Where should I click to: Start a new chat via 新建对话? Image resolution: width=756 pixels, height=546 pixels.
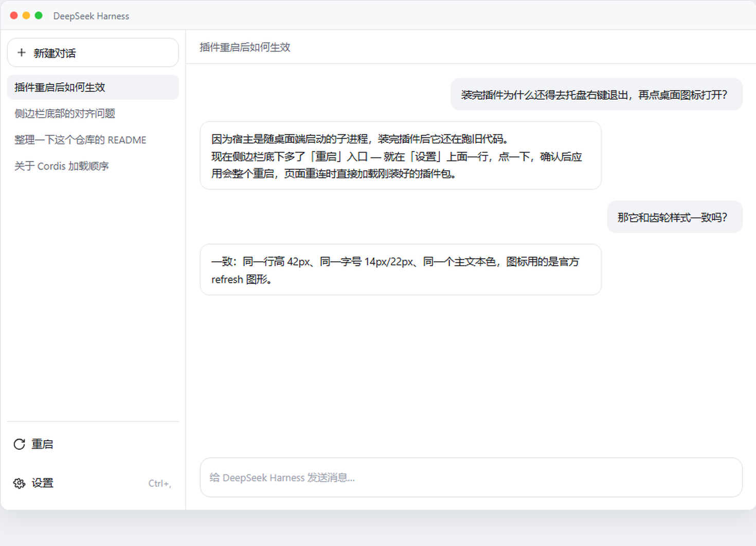point(93,52)
